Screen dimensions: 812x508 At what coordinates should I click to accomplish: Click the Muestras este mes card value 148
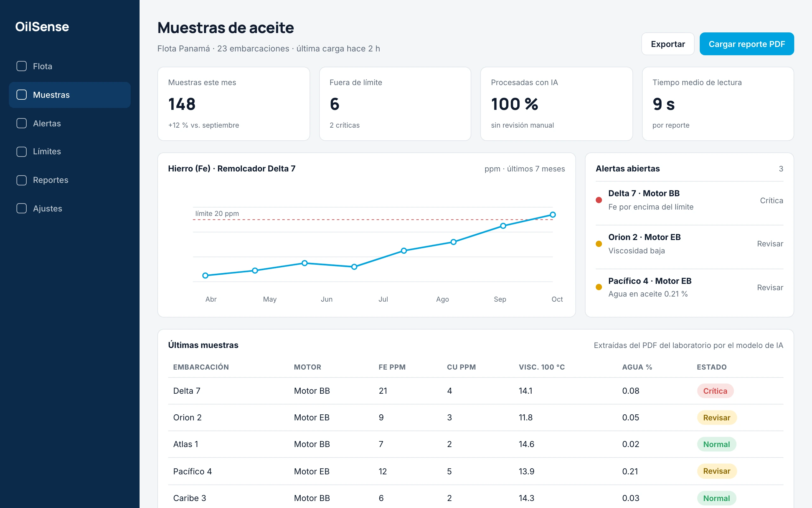click(181, 104)
